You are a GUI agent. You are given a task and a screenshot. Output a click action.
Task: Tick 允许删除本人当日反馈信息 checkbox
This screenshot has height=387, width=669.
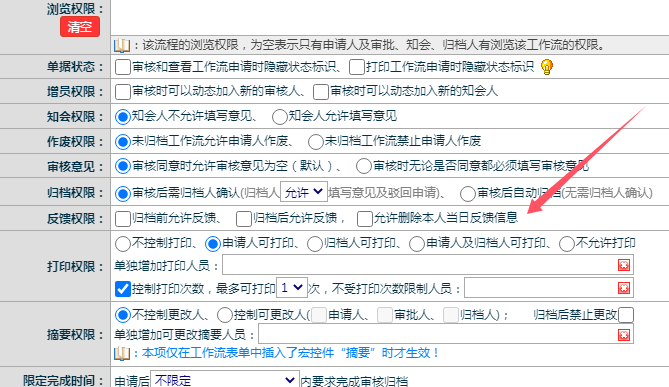[x=365, y=218]
